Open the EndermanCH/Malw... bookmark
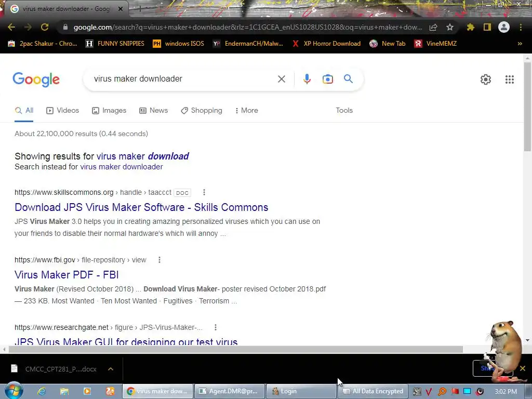The width and height of the screenshot is (532, 399). click(x=248, y=44)
